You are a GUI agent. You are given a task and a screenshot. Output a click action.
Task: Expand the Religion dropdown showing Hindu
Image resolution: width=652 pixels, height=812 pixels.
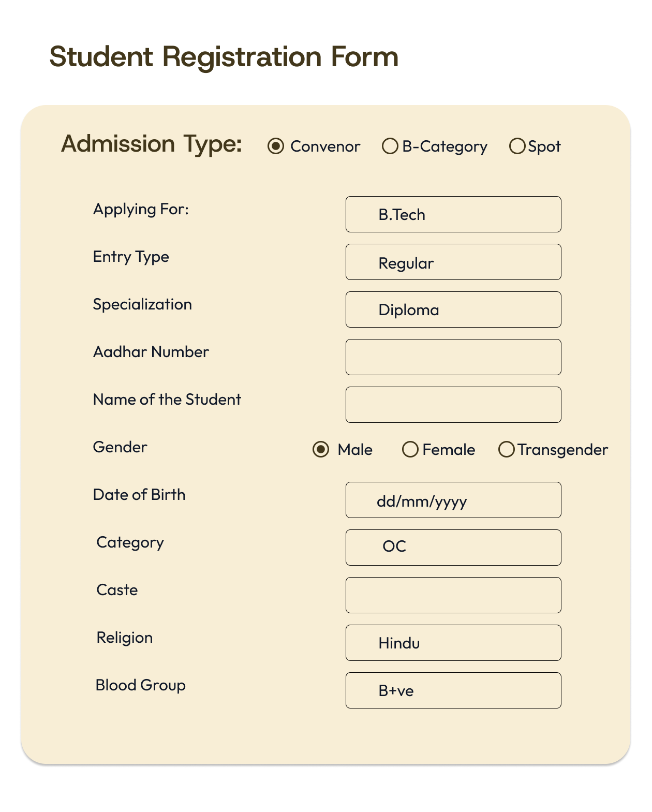pos(453,643)
